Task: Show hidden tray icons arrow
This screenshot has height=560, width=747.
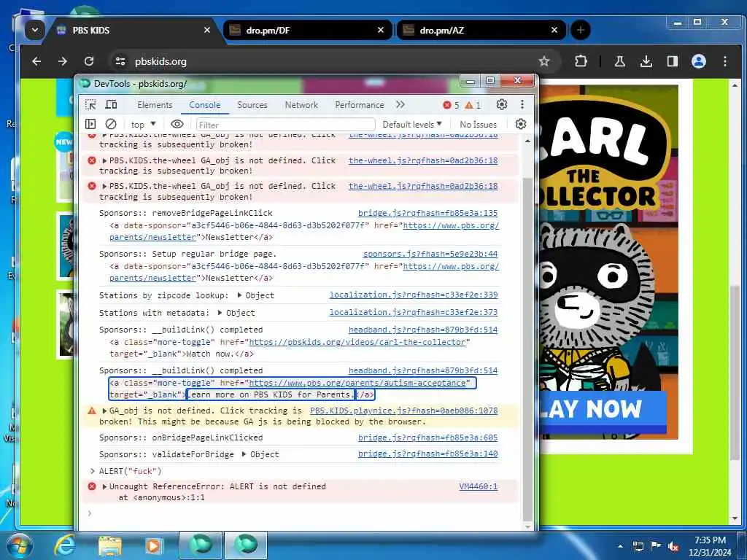Action: [x=620, y=546]
